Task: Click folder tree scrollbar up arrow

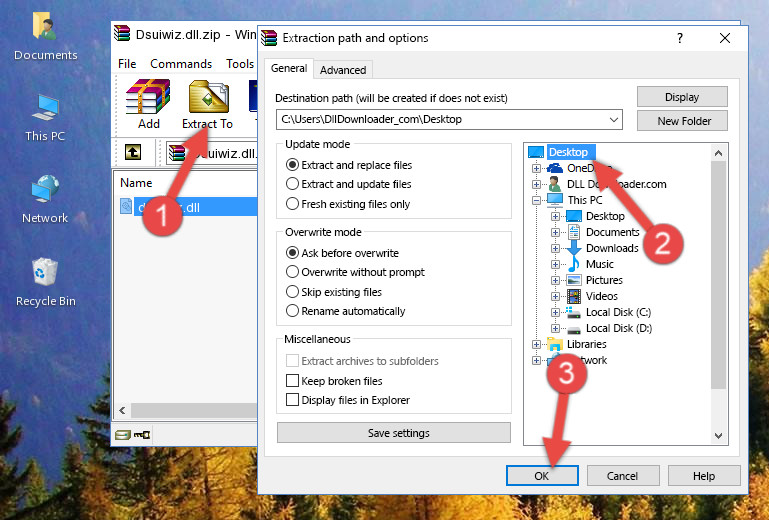Action: 718,153
